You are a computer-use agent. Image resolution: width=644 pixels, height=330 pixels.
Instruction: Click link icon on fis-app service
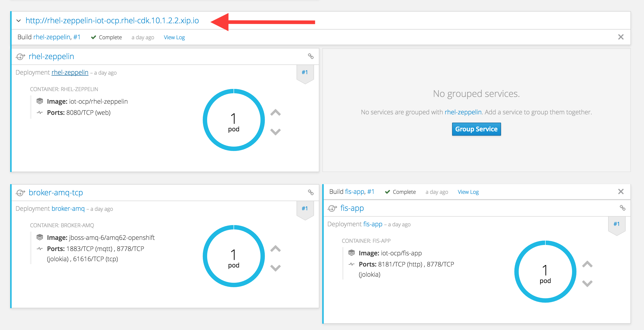click(622, 208)
